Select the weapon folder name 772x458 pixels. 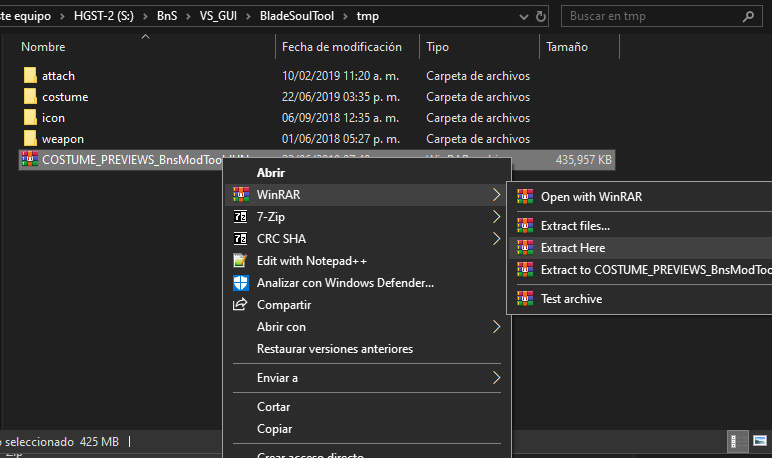click(x=63, y=139)
